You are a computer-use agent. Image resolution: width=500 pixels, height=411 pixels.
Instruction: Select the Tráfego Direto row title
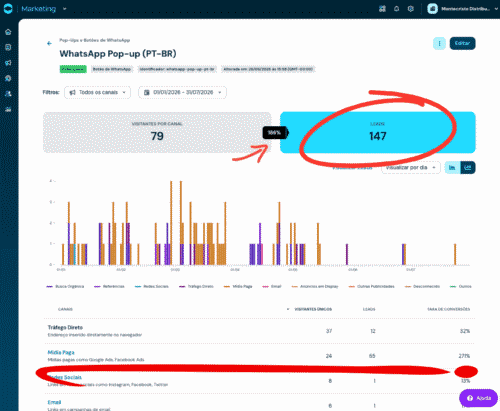pos(65,327)
